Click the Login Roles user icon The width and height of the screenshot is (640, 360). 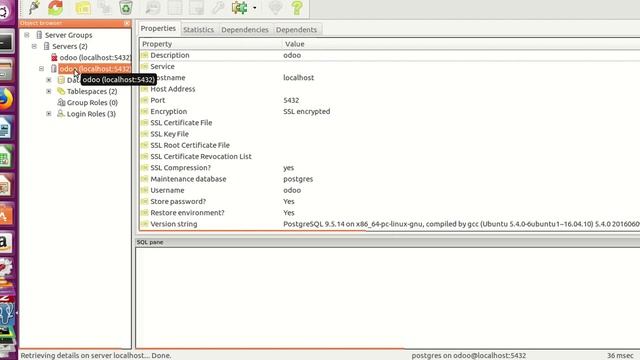pyautogui.click(x=61, y=113)
